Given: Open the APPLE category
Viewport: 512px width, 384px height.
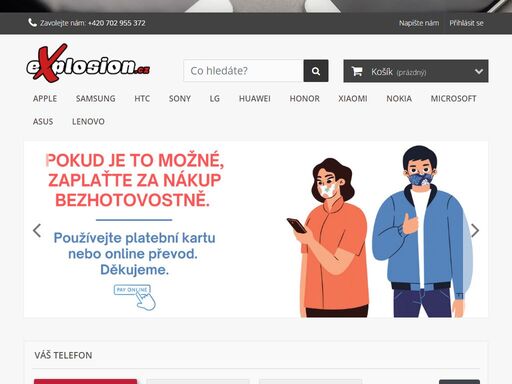Looking at the screenshot, I should 45,99.
